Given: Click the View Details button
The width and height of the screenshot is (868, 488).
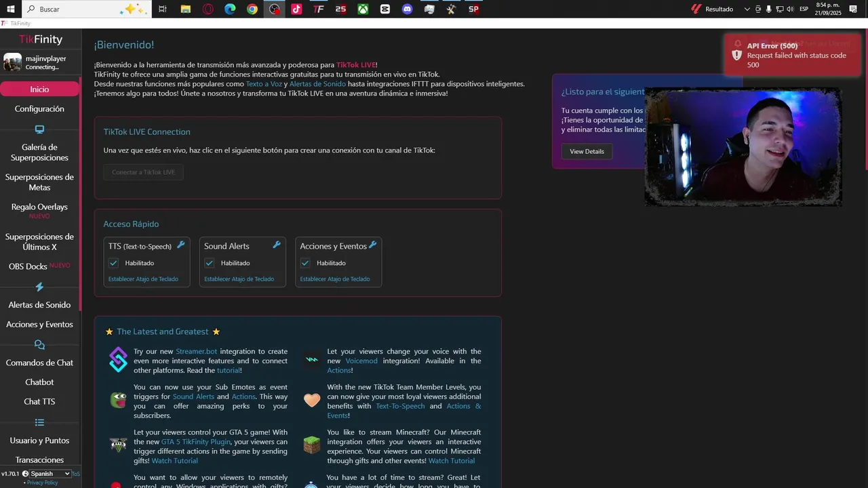Looking at the screenshot, I should pos(587,151).
